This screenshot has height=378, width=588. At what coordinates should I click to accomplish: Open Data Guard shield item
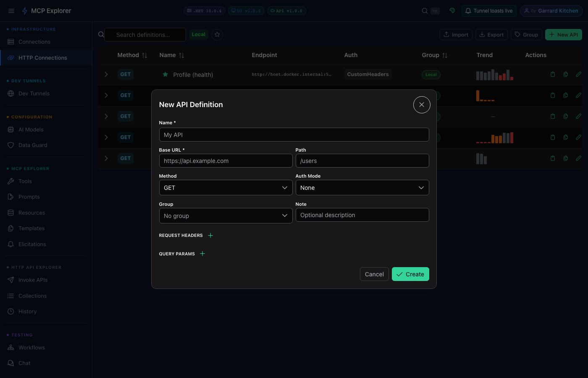coord(46,145)
